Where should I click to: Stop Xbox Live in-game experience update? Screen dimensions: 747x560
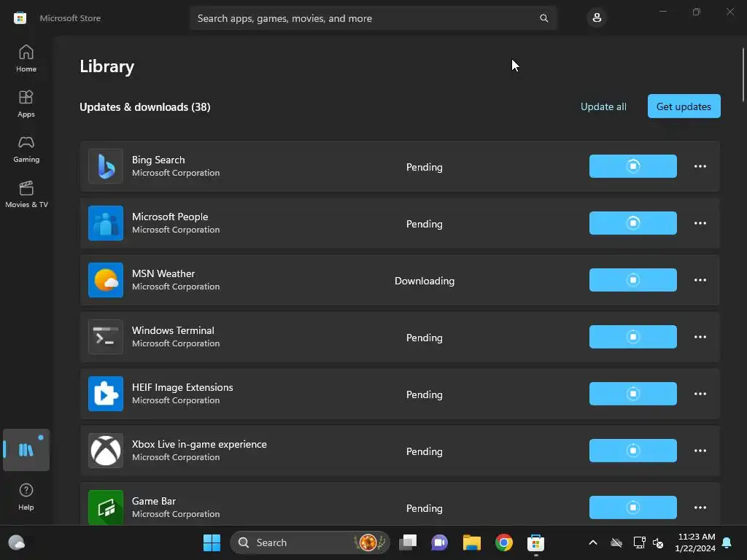click(x=632, y=451)
